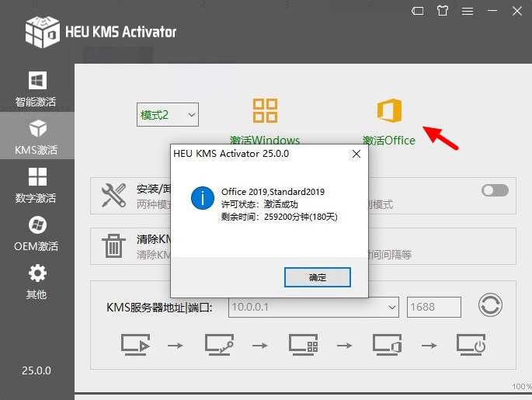
Task: Click the monitor with play arrow icon
Action: click(135, 345)
